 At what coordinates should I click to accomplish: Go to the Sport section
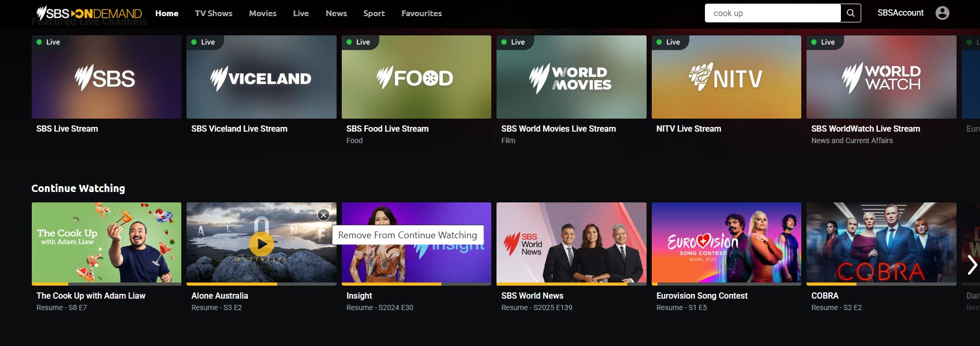point(374,14)
